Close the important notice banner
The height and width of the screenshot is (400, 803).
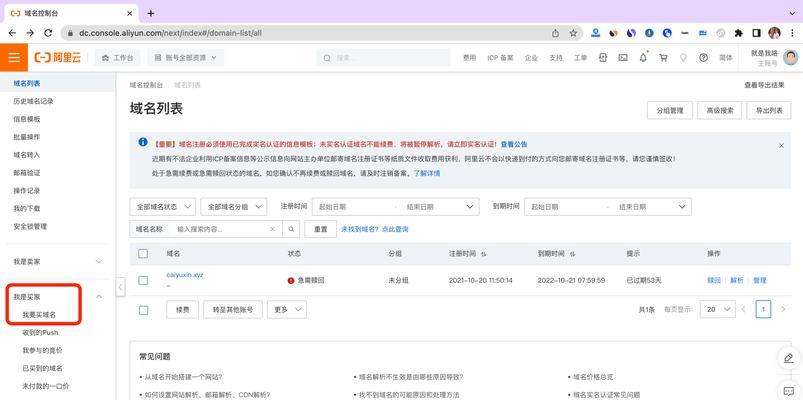781,145
